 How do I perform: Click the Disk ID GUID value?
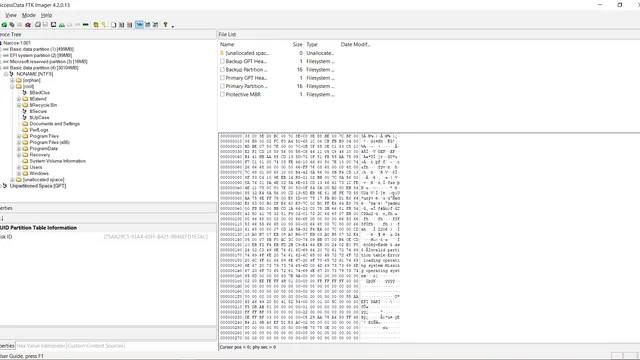[156, 237]
